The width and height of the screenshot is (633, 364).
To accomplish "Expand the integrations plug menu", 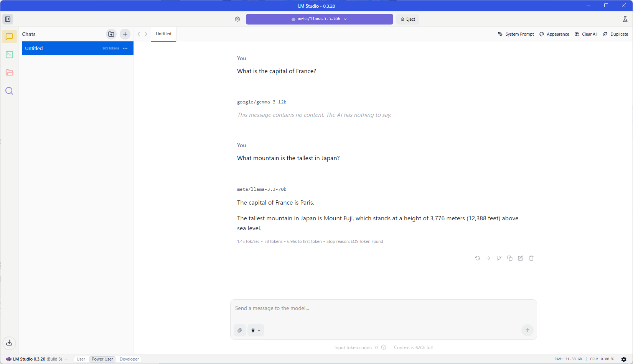I will point(256,330).
